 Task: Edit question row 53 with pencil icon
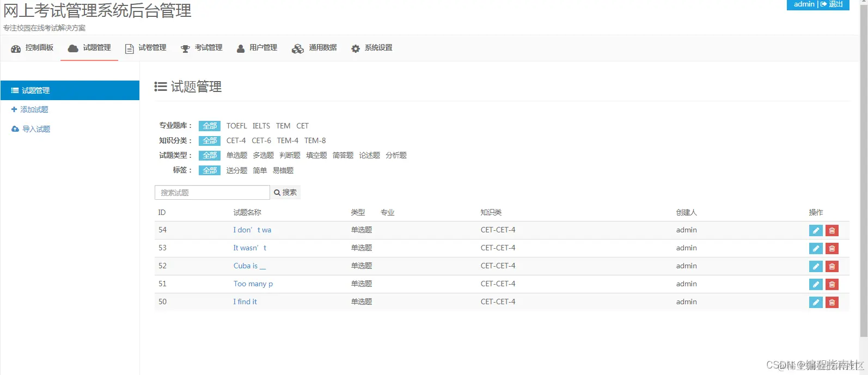[x=816, y=248]
